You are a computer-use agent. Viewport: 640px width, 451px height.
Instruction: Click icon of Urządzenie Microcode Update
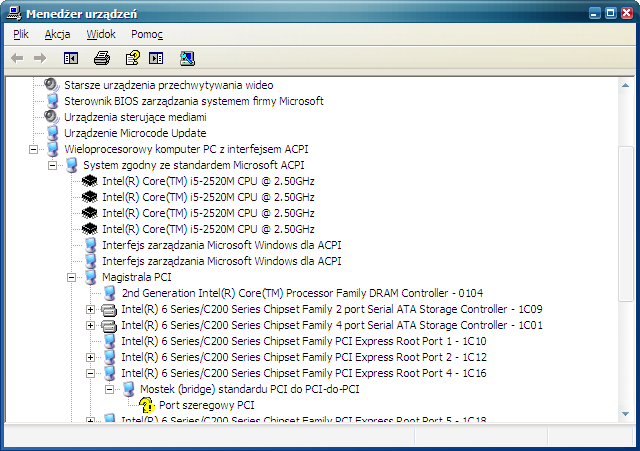tap(52, 133)
